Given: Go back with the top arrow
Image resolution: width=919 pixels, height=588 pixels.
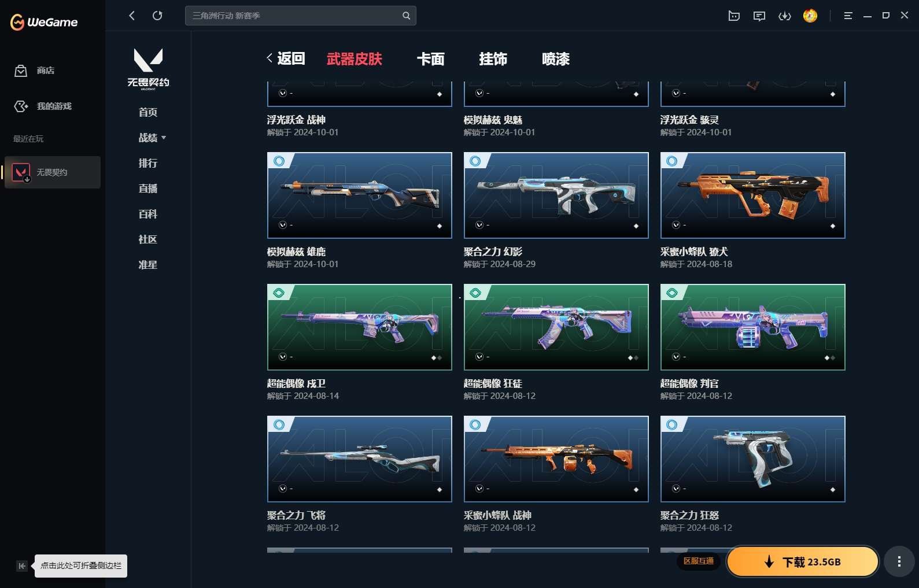Looking at the screenshot, I should pyautogui.click(x=132, y=16).
